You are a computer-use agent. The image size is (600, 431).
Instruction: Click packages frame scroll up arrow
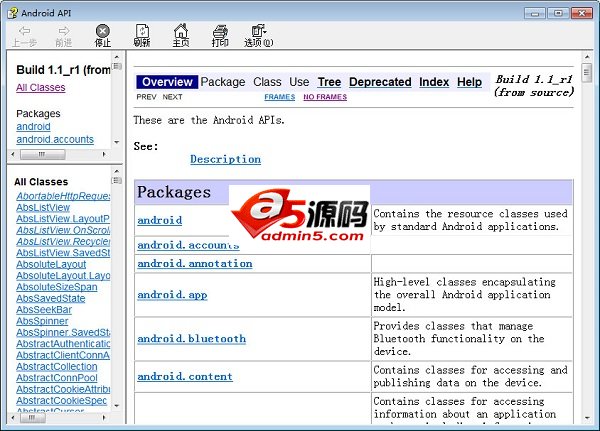point(117,57)
